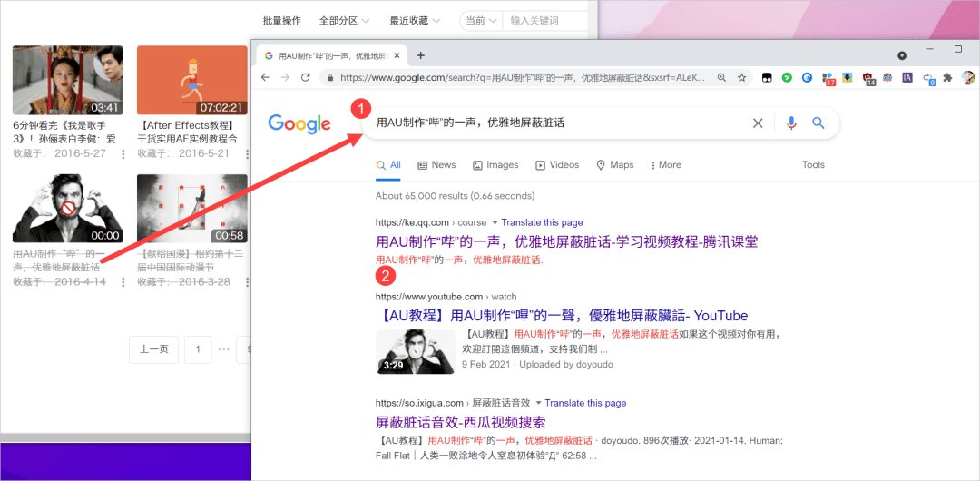
Task: Clear the Google search box with X
Action: [x=758, y=123]
